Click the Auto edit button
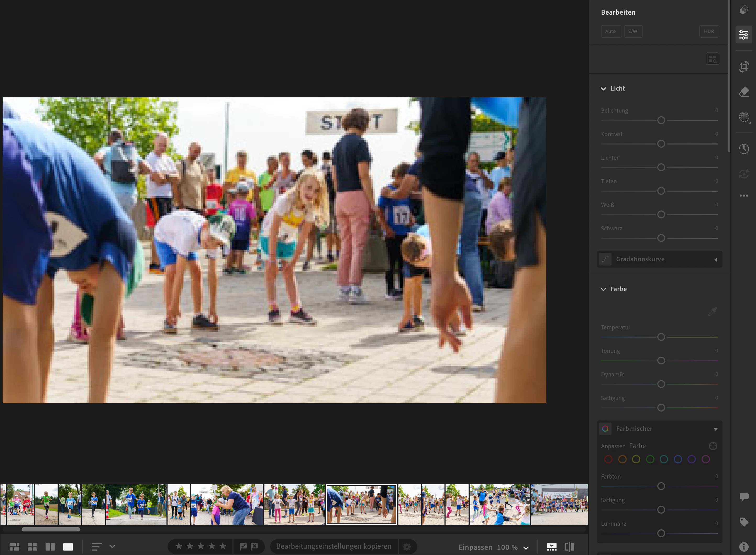The image size is (756, 555). click(x=610, y=31)
